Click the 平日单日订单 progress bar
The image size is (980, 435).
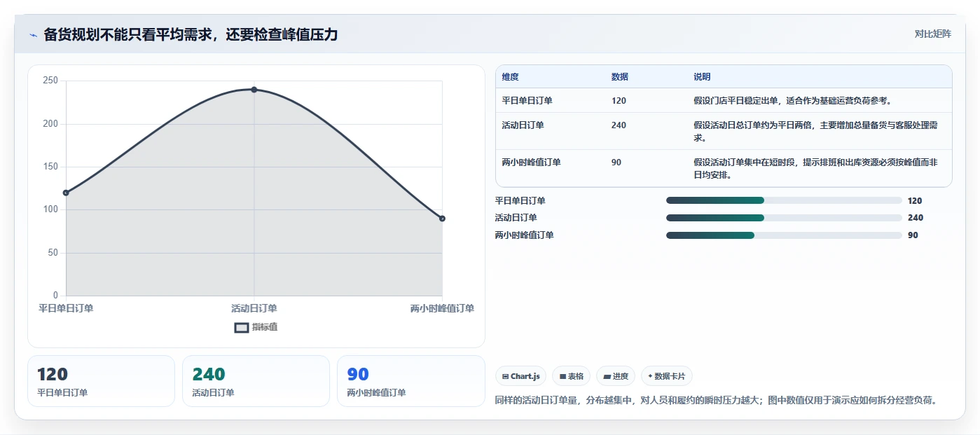tap(784, 200)
